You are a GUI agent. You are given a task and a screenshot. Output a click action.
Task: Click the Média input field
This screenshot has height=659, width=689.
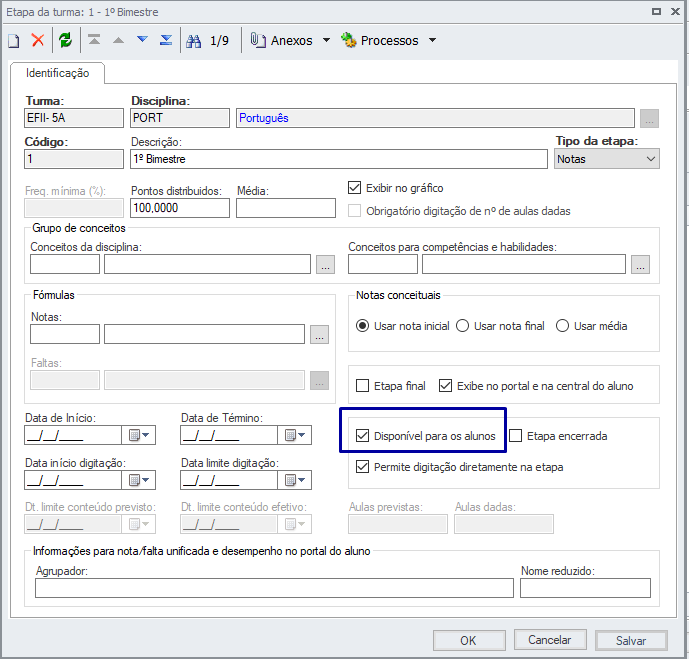point(286,208)
